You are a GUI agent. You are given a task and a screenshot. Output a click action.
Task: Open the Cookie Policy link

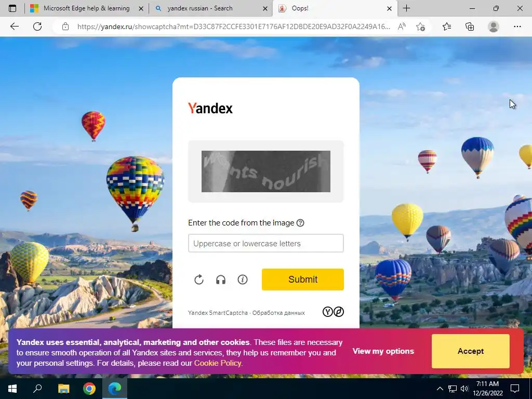pyautogui.click(x=218, y=363)
